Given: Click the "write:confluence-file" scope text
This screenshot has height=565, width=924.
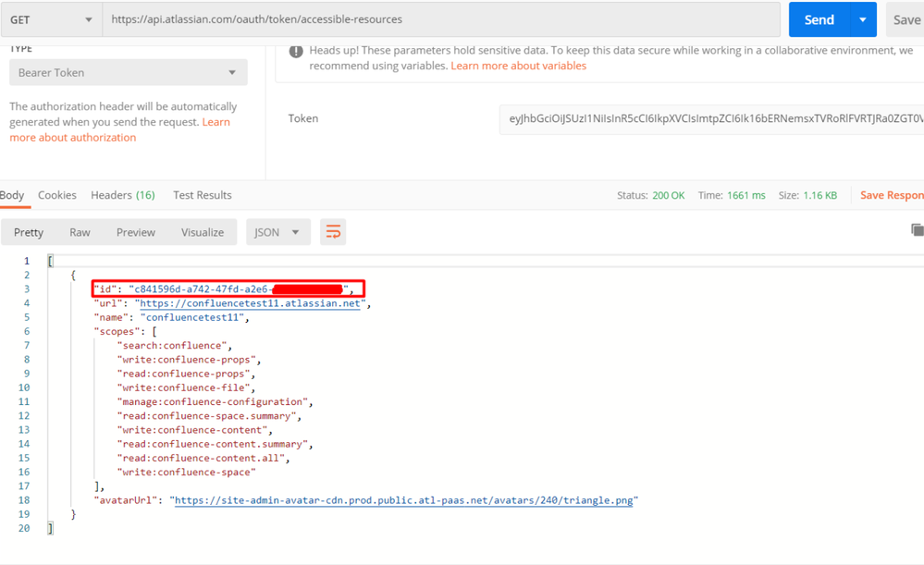Looking at the screenshot, I should (x=183, y=388).
